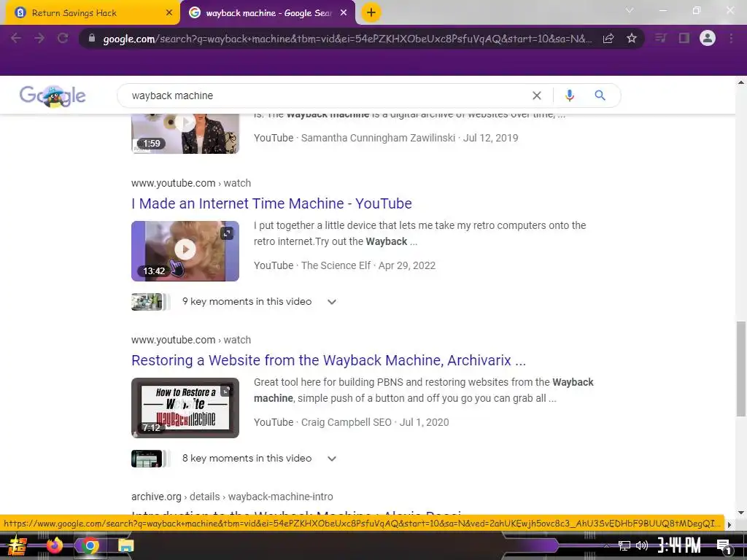Screen dimensions: 747x560
Task: Click www.youtube.com watch above Time Machine result
Action: [191, 183]
